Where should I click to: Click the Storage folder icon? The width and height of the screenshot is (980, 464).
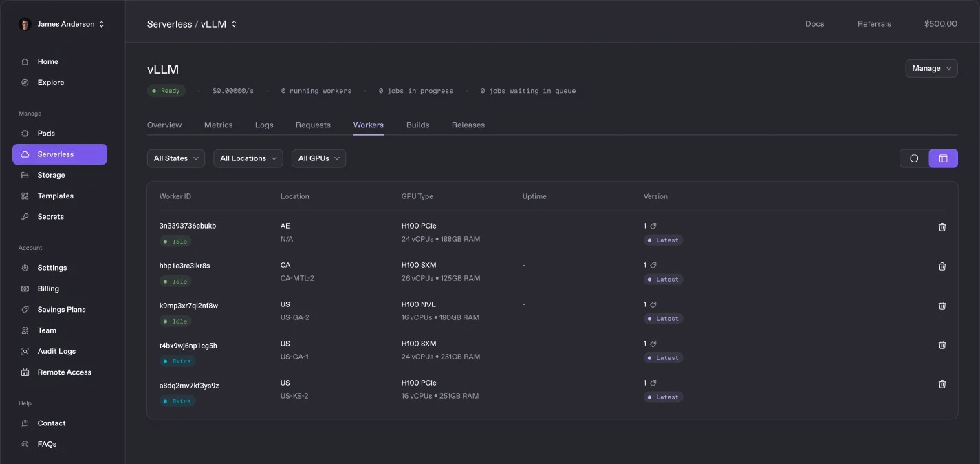tap(25, 175)
